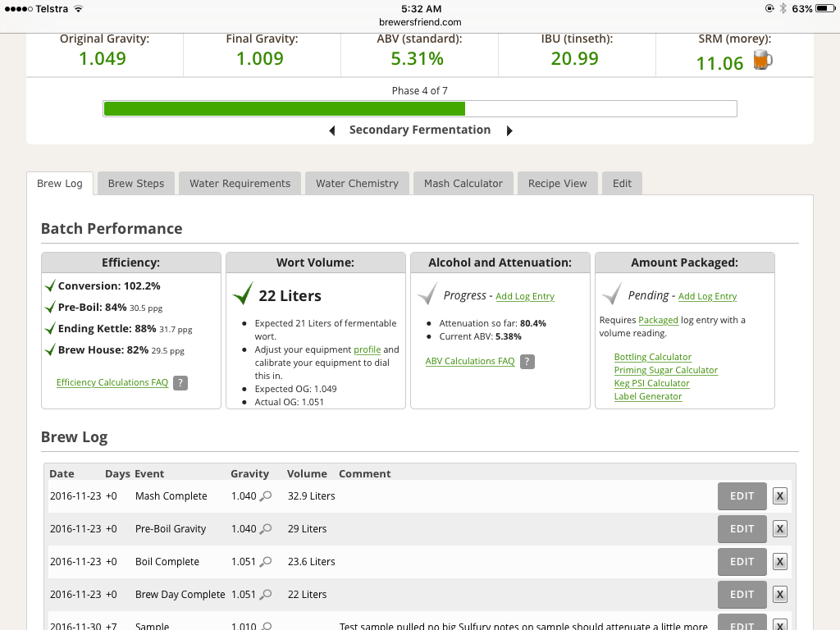Click the Conversion: 102.2% efficiency line
The height and width of the screenshot is (630, 840).
tap(109, 286)
